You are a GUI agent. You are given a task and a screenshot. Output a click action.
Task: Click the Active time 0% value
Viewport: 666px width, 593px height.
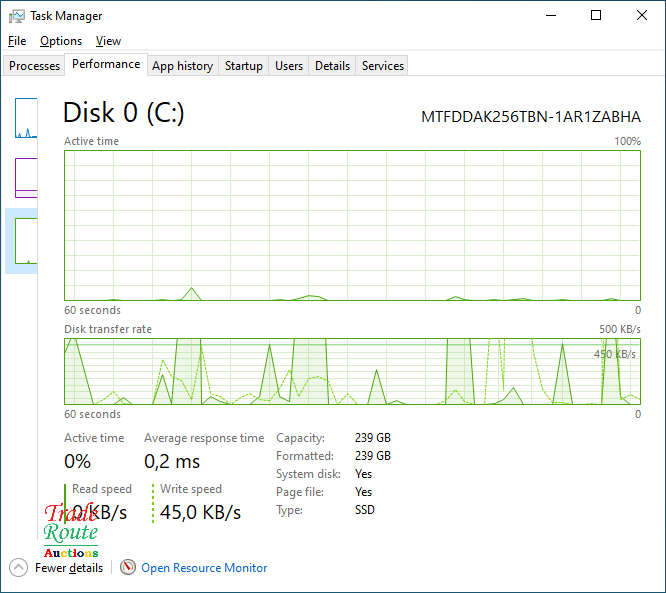pos(77,461)
